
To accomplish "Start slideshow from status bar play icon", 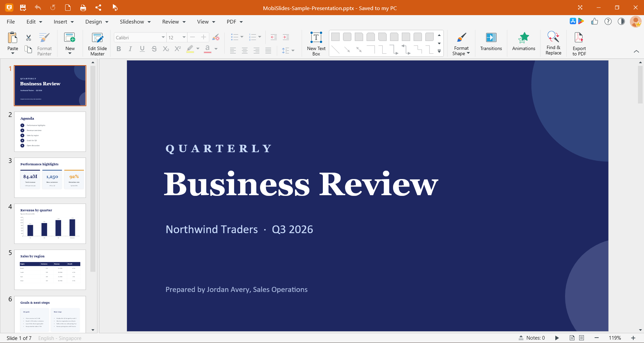I will 557,338.
